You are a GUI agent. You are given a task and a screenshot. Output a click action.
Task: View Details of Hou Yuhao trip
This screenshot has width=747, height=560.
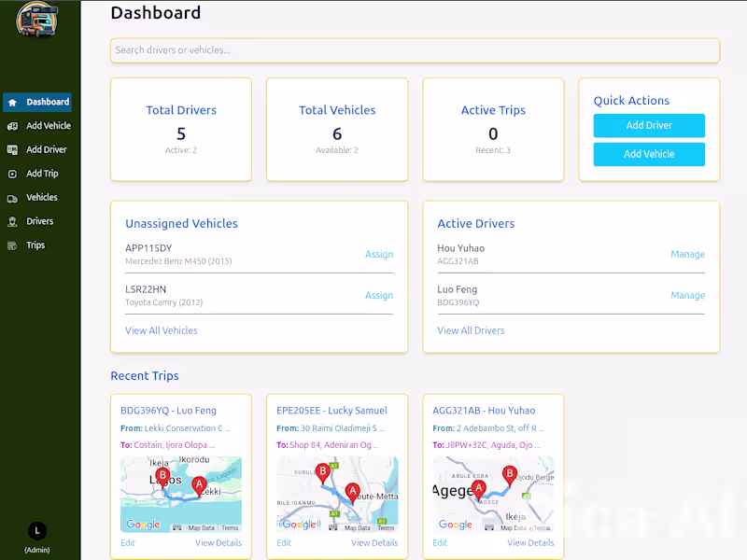530,543
